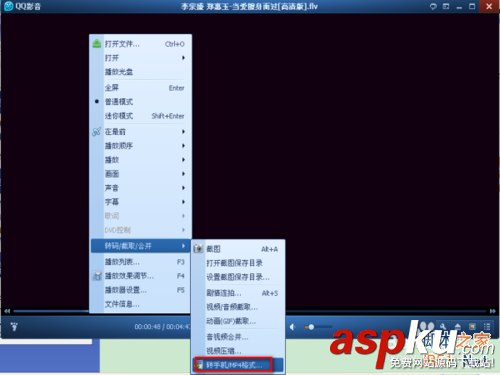Click the playback time display 00:00:48
The height and width of the screenshot is (375, 500).
coord(148,327)
